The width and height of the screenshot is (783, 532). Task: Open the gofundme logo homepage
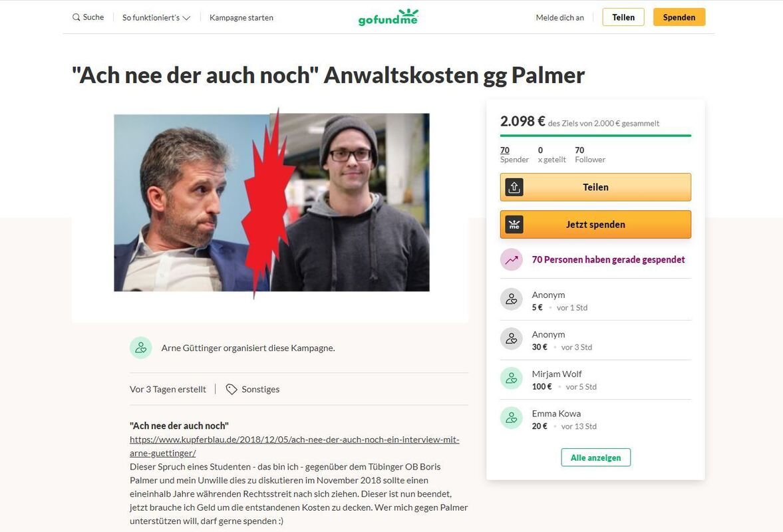(389, 17)
